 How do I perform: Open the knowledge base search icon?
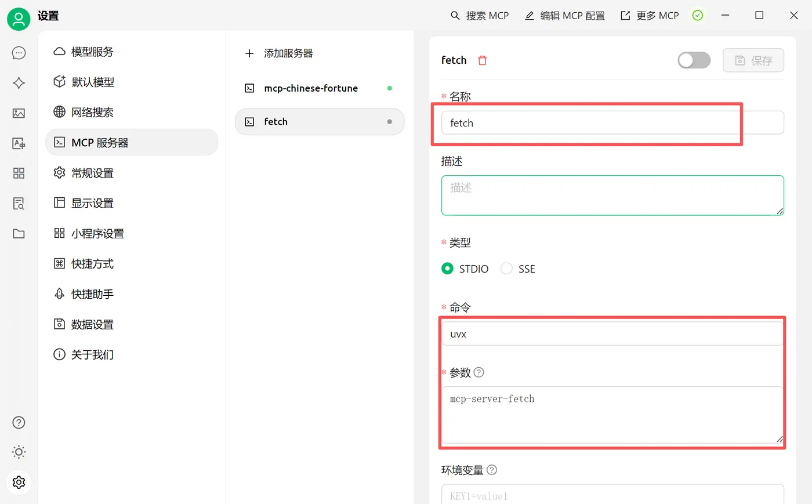pos(18,204)
